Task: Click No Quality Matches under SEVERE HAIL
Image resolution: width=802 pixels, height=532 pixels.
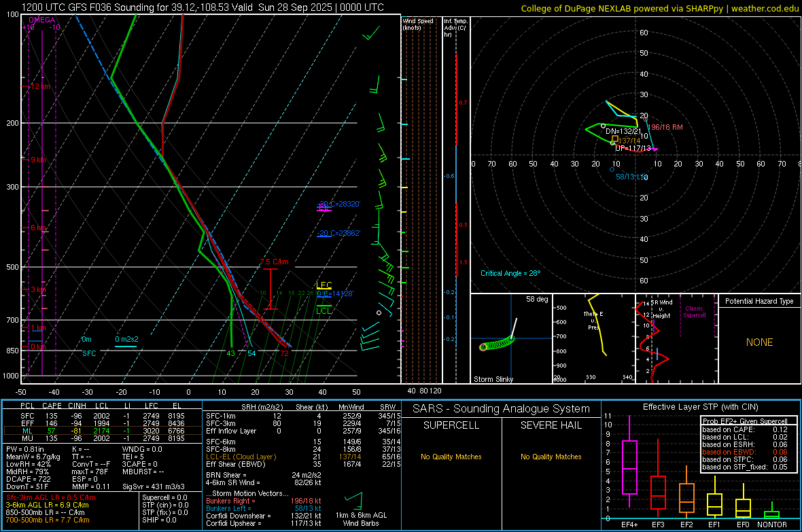Action: [x=551, y=457]
